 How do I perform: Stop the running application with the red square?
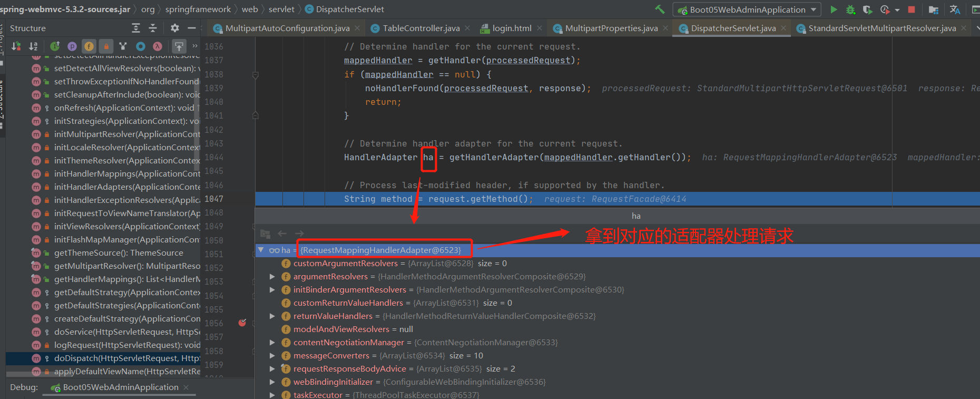pyautogui.click(x=912, y=9)
